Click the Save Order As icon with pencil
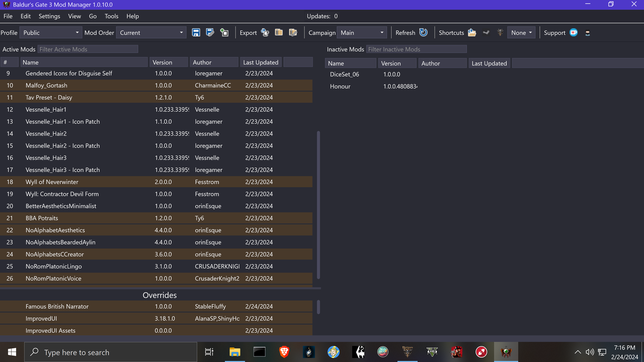 point(210,33)
